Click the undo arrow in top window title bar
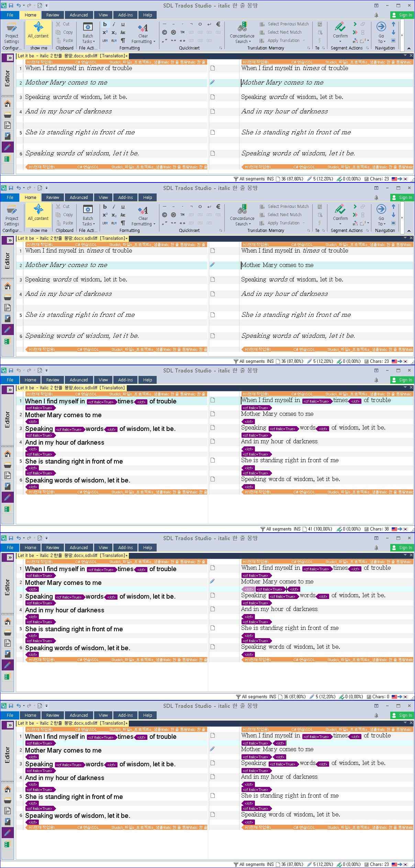The height and width of the screenshot is (868, 415). pyautogui.click(x=19, y=5)
